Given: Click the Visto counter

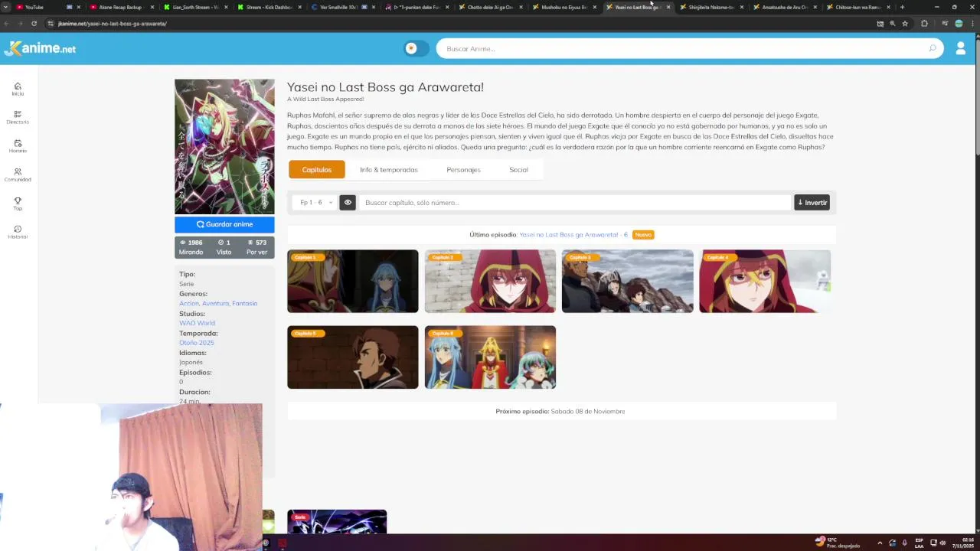Looking at the screenshot, I should pyautogui.click(x=224, y=247).
